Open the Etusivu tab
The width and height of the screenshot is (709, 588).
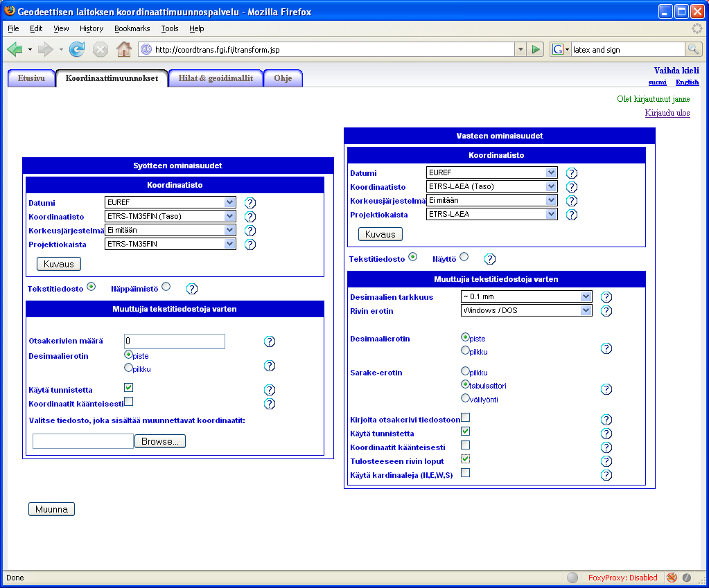coord(31,78)
